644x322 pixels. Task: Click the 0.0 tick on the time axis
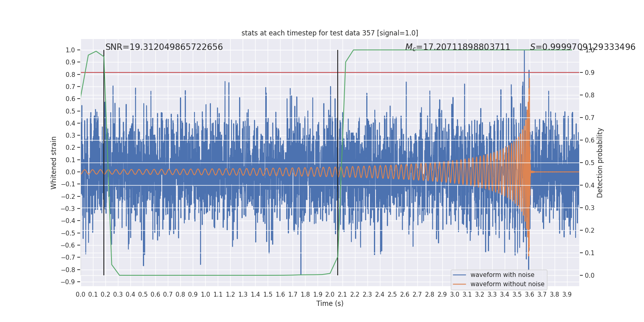tap(80, 295)
